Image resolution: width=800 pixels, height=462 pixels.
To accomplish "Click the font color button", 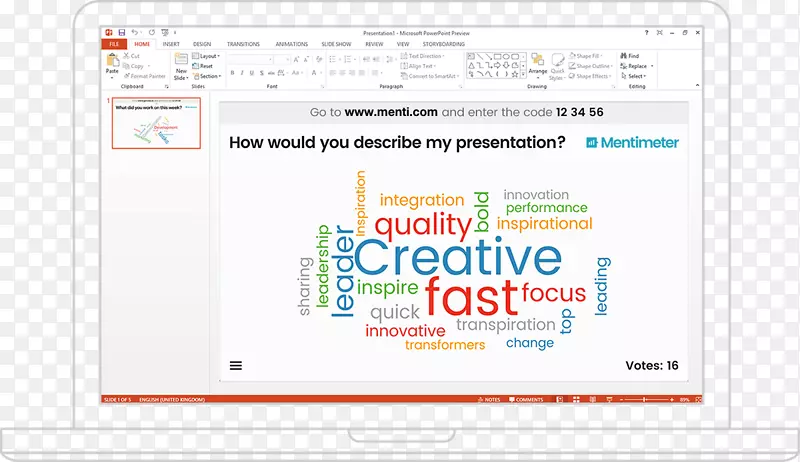I will pyautogui.click(x=315, y=73).
